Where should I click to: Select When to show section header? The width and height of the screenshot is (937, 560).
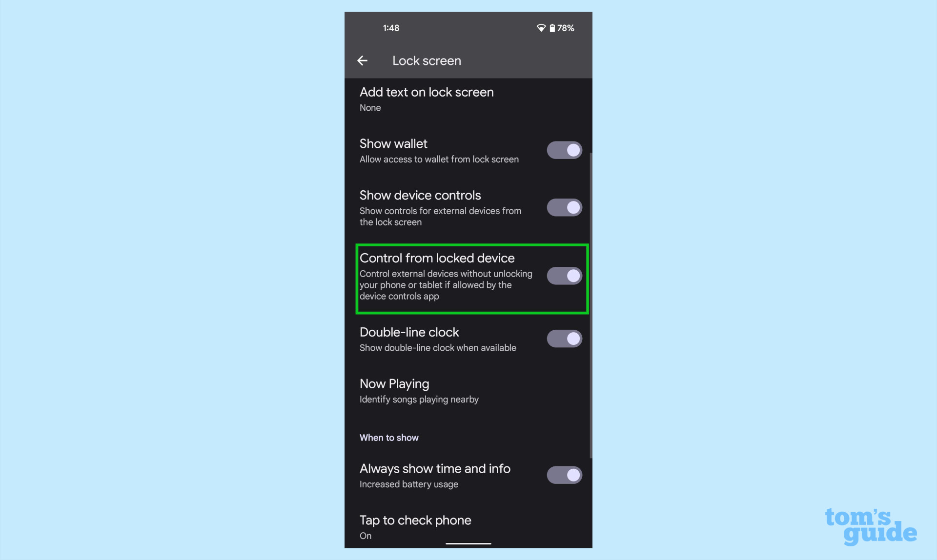coord(389,438)
